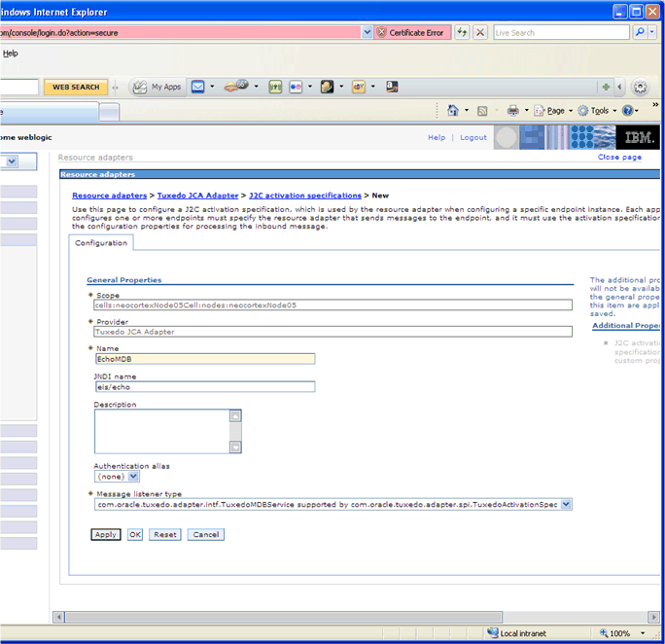Click the Flickr dots toolbar icon
Viewport: 665px width, 644px height.
pyautogui.click(x=296, y=87)
